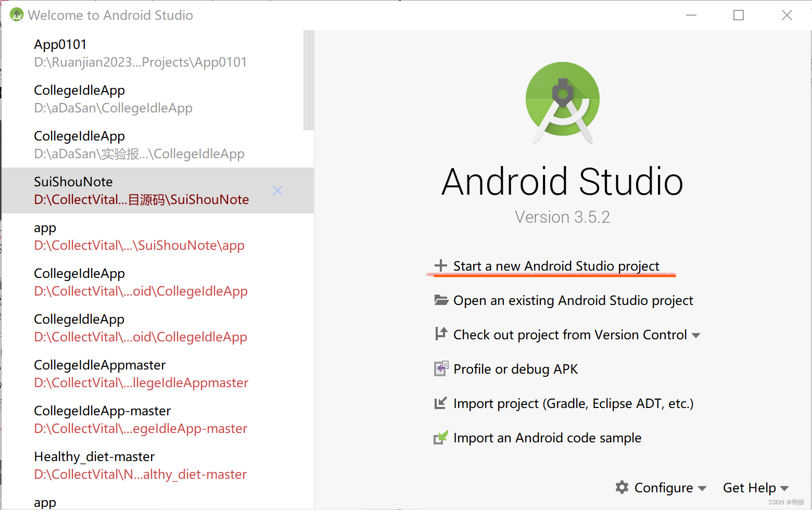812x510 pixels.
Task: Click the import project Gradle icon
Action: click(441, 403)
